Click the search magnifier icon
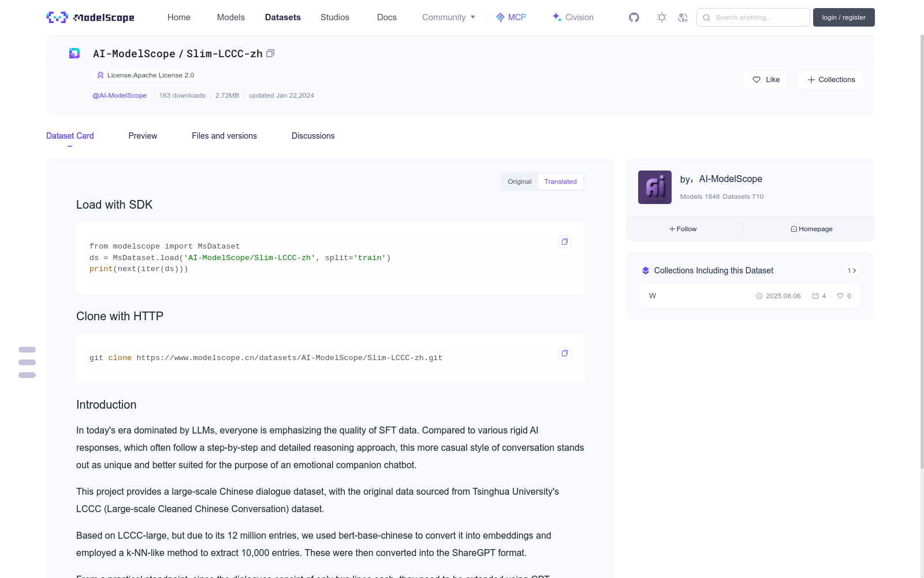Screen dimensions: 924x578 706,17
